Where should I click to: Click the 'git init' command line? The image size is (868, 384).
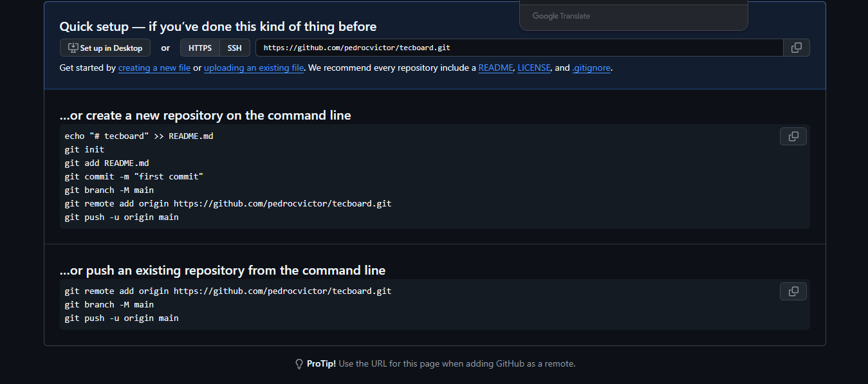[84, 150]
